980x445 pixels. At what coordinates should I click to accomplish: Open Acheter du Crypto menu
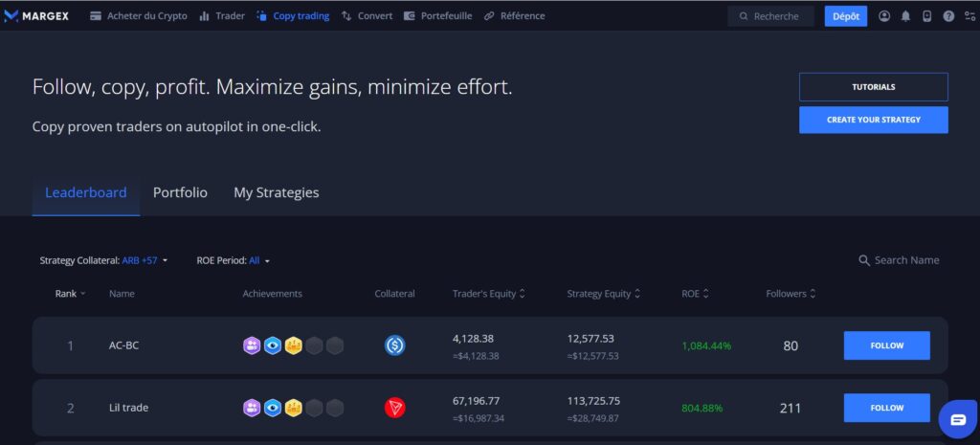tap(139, 16)
